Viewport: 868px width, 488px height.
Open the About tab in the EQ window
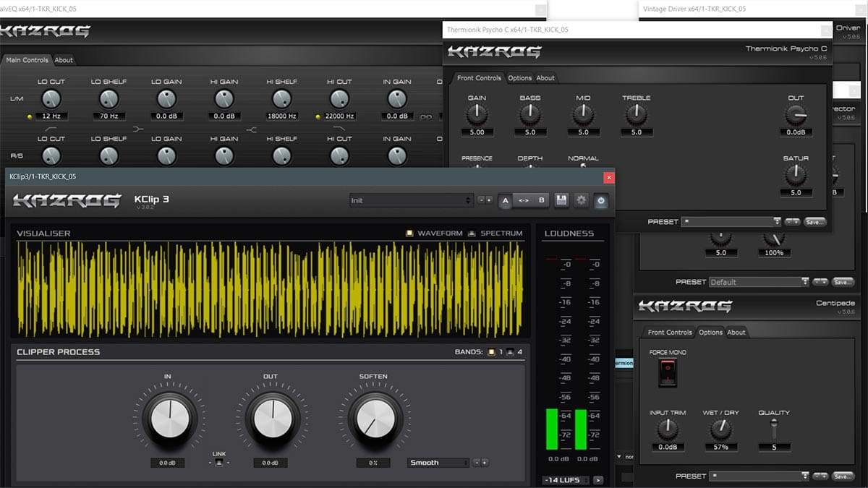[64, 60]
